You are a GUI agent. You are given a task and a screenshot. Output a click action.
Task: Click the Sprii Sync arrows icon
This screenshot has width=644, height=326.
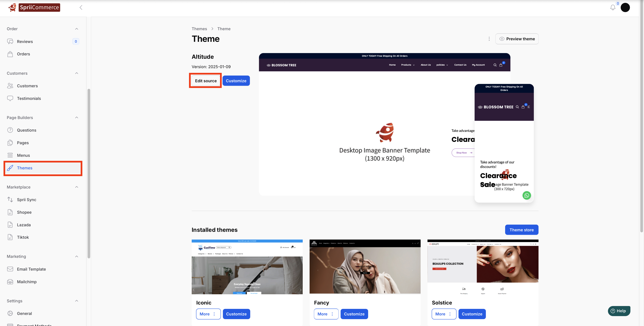tap(10, 199)
